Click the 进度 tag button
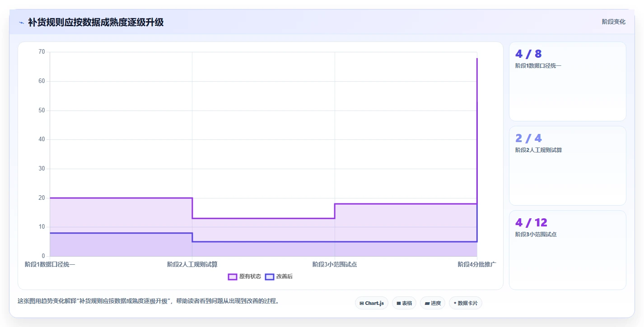Viewport: 644px width, 327px height. coord(433,303)
